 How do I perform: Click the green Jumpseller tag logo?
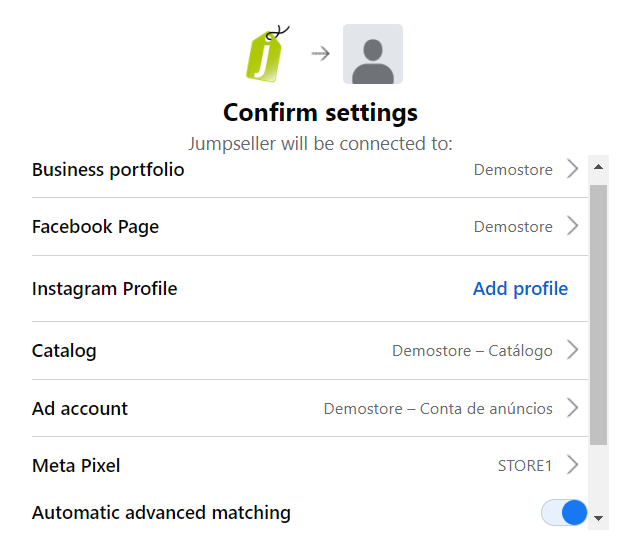267,54
